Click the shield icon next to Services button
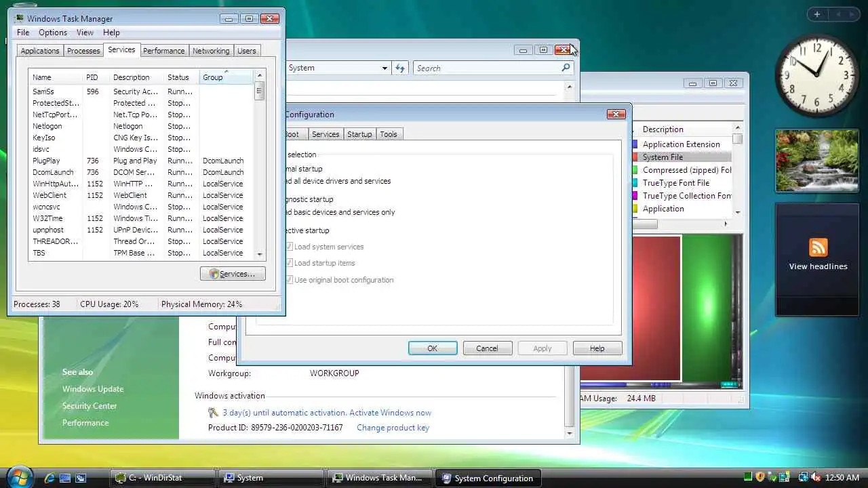The width and height of the screenshot is (868, 488). [214, 274]
